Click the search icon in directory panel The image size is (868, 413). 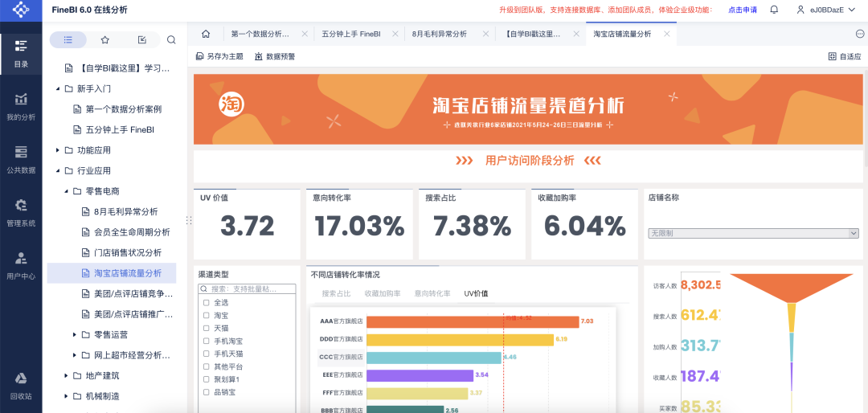(x=171, y=39)
